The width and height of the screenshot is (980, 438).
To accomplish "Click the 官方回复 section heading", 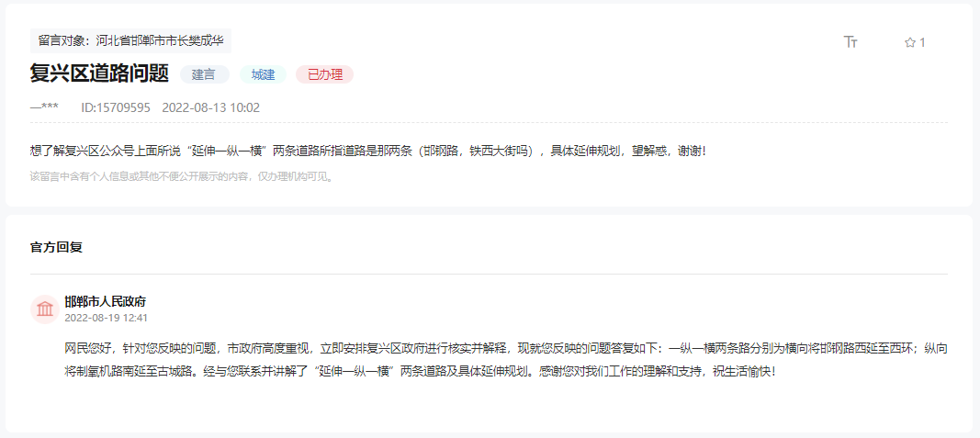I will pyautogui.click(x=56, y=247).
